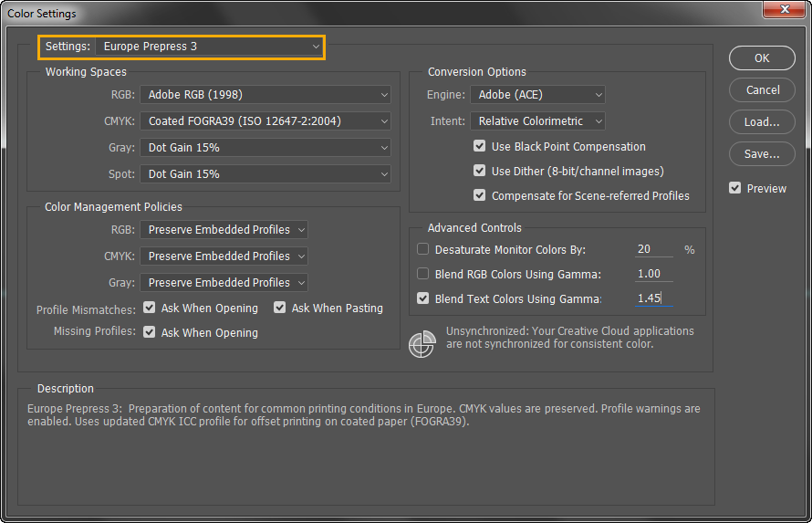Expand the RGB working space dropdown

(x=265, y=94)
